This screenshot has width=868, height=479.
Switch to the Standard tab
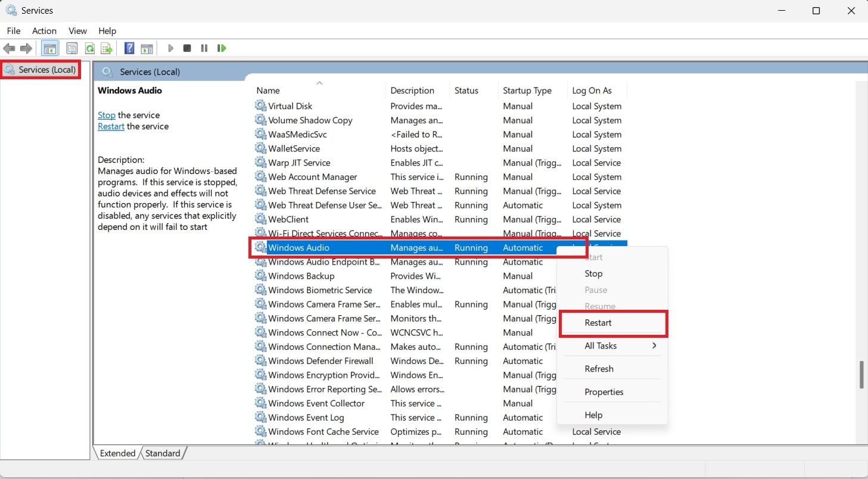(163, 453)
